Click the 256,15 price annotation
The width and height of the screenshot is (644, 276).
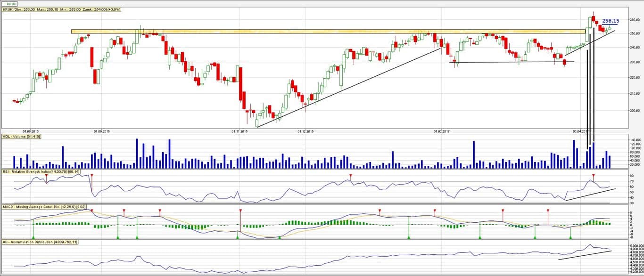(x=611, y=21)
